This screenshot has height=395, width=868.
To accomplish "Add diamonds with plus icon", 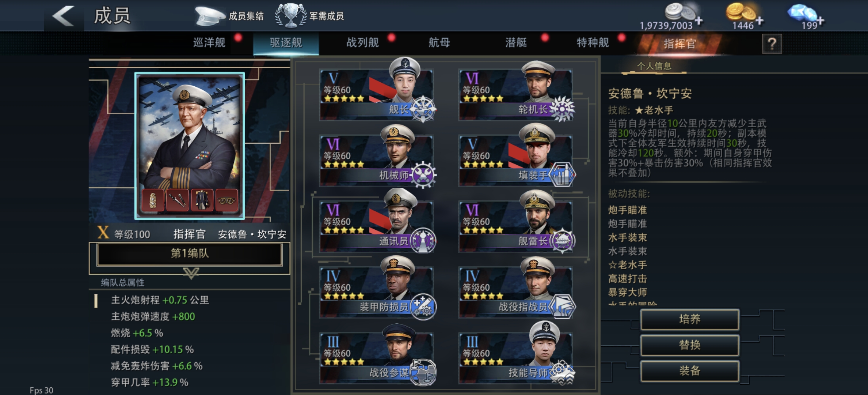I will 821,20.
